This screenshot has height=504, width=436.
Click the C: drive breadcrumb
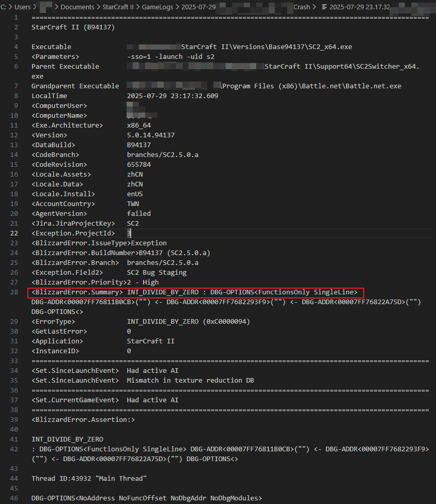(4, 7)
